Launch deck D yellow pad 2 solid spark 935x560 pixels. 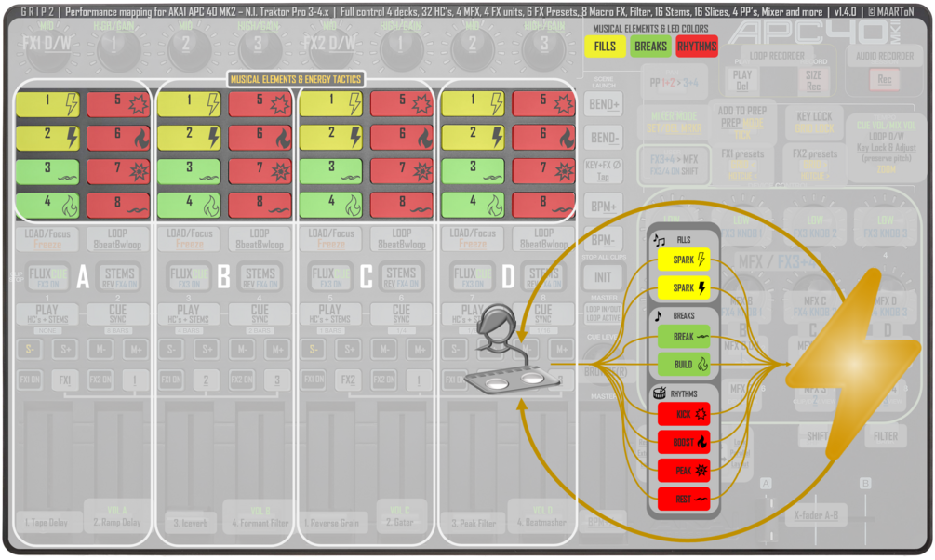click(x=473, y=138)
